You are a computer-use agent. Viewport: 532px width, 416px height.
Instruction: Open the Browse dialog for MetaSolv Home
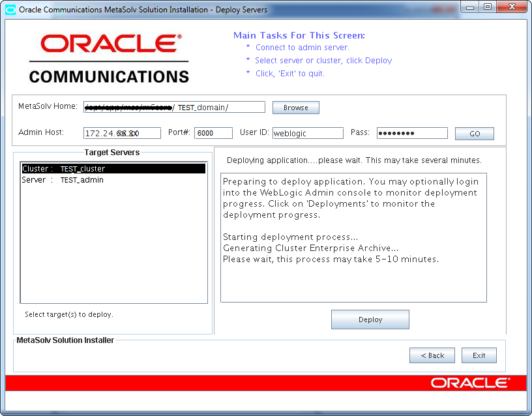click(295, 107)
